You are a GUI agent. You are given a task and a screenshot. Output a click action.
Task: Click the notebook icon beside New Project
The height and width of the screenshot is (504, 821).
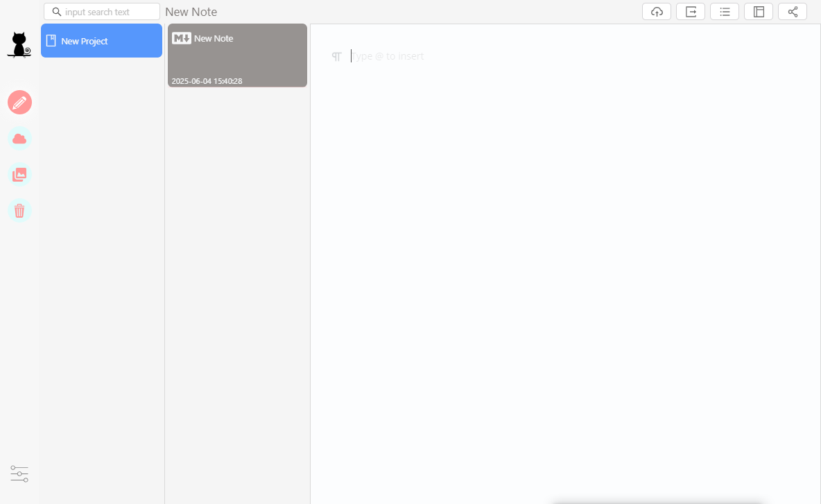point(51,40)
